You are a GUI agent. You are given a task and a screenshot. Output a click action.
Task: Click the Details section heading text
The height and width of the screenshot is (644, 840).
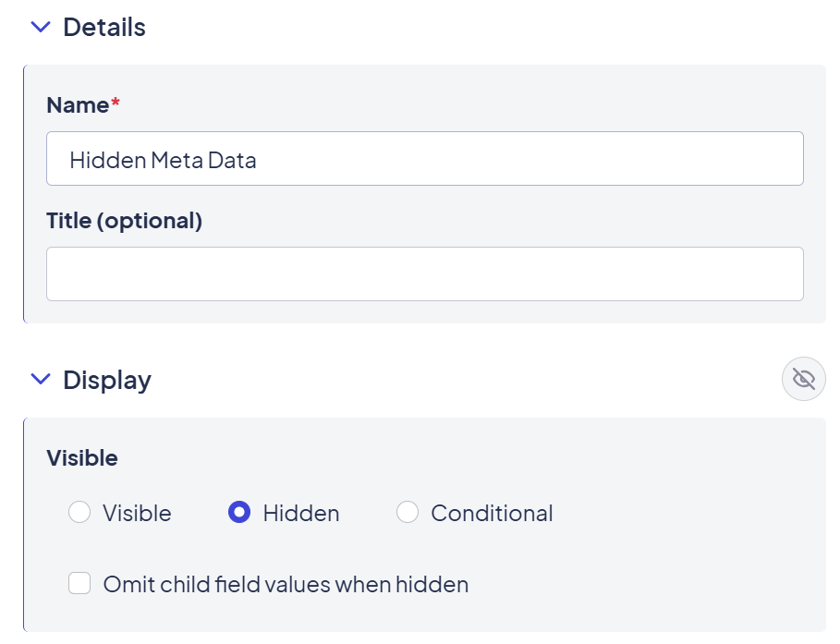(x=103, y=28)
